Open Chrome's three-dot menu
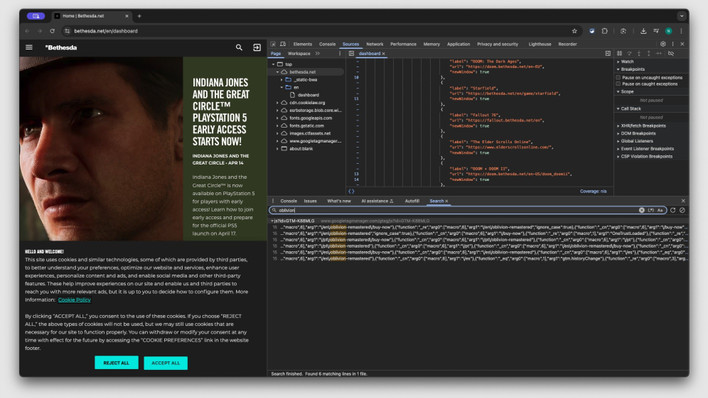Screen dimensions: 708x398 (x=681, y=31)
